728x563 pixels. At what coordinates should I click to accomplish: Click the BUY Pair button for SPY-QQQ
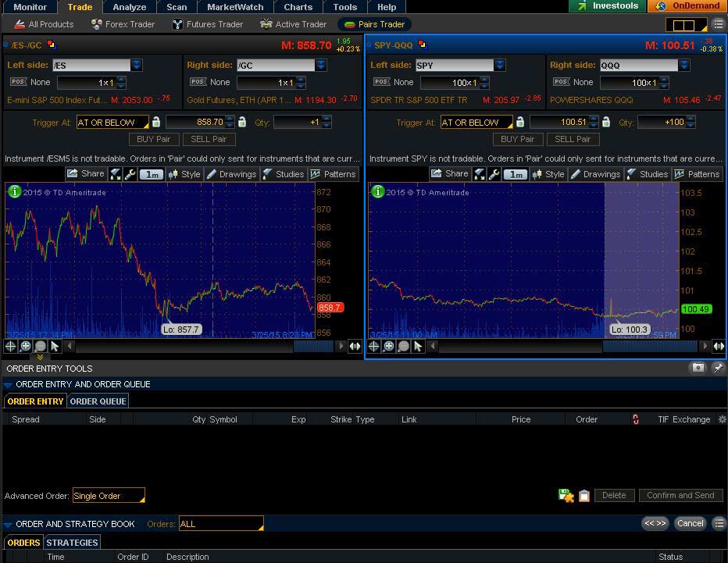[518, 139]
